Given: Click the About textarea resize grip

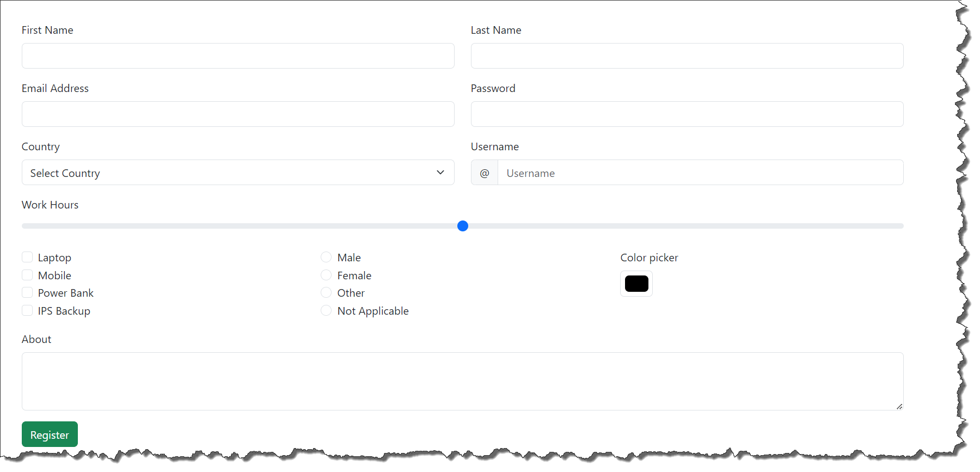Looking at the screenshot, I should click(x=899, y=406).
